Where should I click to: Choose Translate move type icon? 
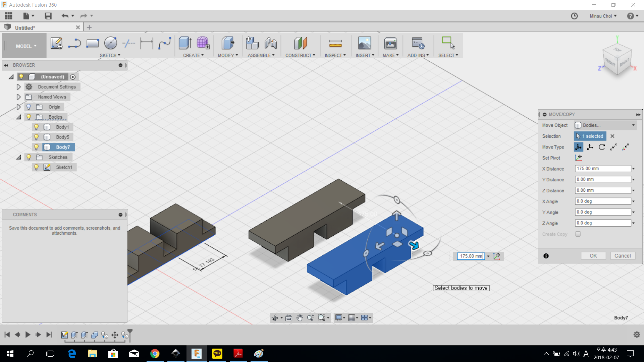(x=590, y=147)
